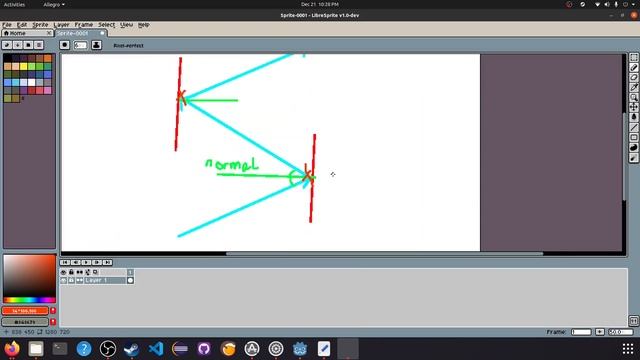Click the timeline header speech-bubble icon
640x360 pixels.
[x=96, y=272]
